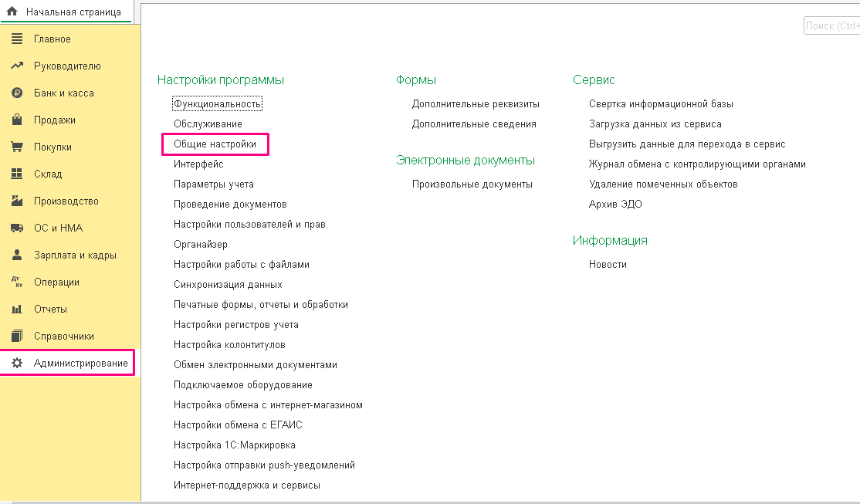Open the Органайзер link

click(201, 244)
